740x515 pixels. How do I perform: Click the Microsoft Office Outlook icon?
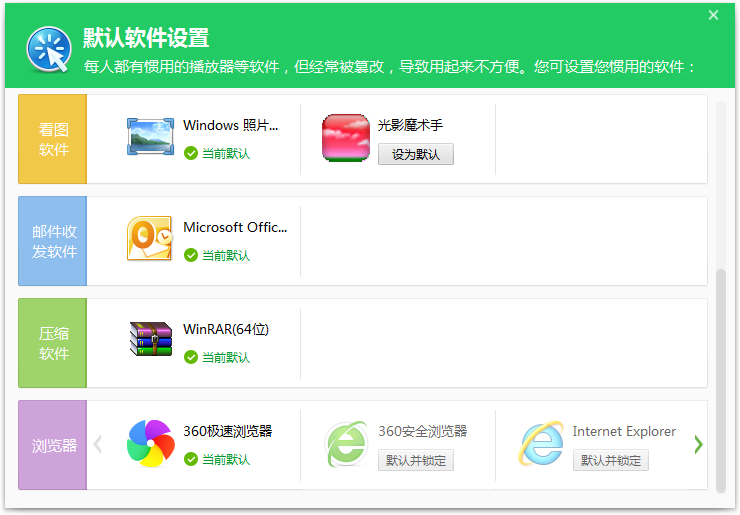click(151, 239)
